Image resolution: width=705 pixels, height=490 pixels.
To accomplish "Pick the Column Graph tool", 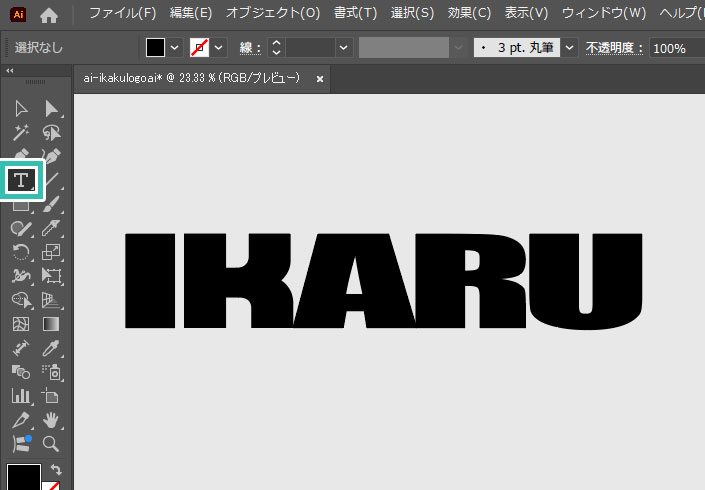I will (x=21, y=396).
